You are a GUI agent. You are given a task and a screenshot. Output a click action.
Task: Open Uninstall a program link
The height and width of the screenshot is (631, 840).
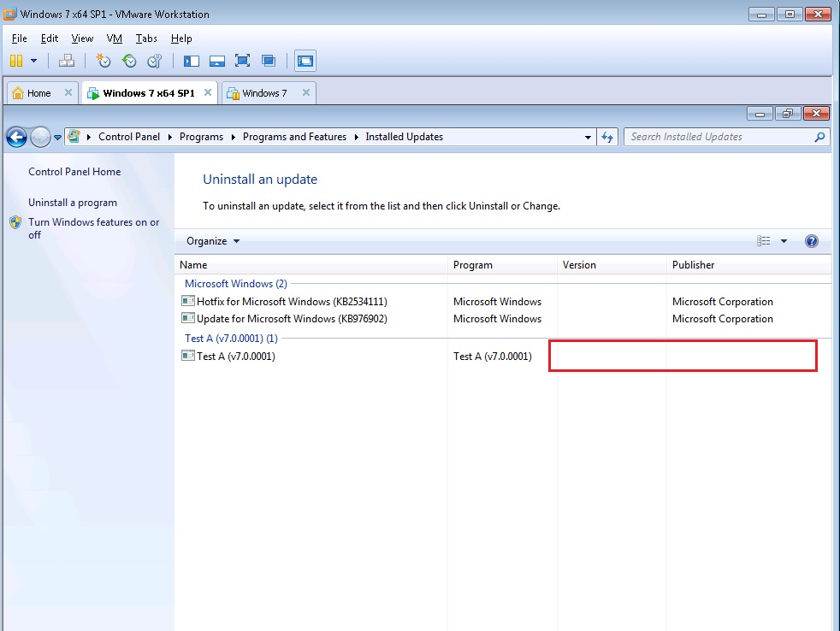73,203
